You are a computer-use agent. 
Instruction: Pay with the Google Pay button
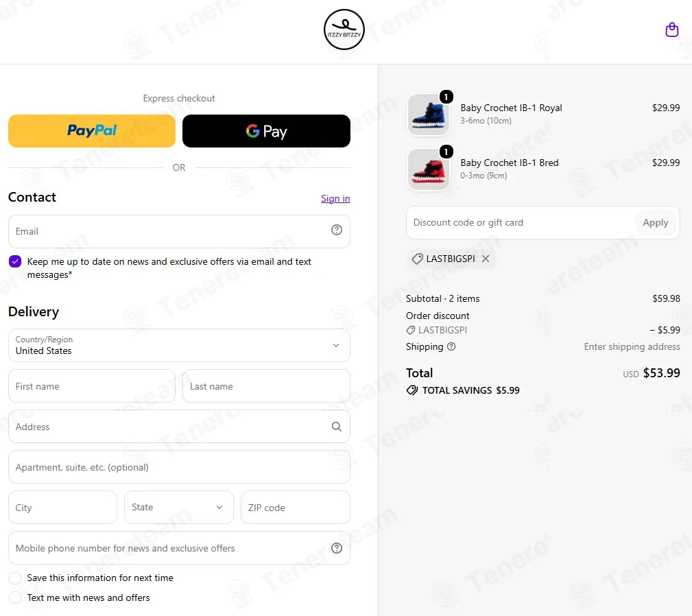(x=266, y=131)
